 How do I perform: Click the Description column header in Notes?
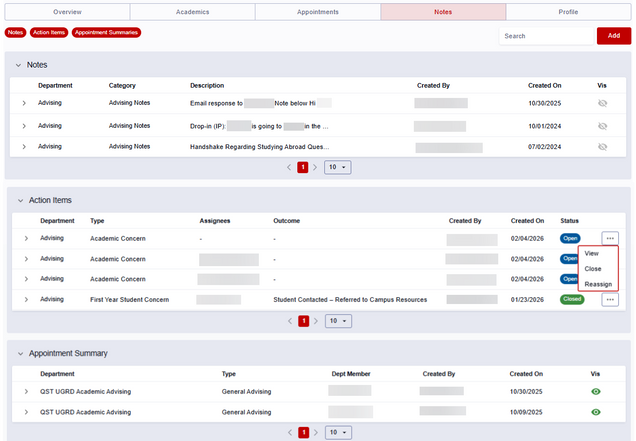(207, 86)
